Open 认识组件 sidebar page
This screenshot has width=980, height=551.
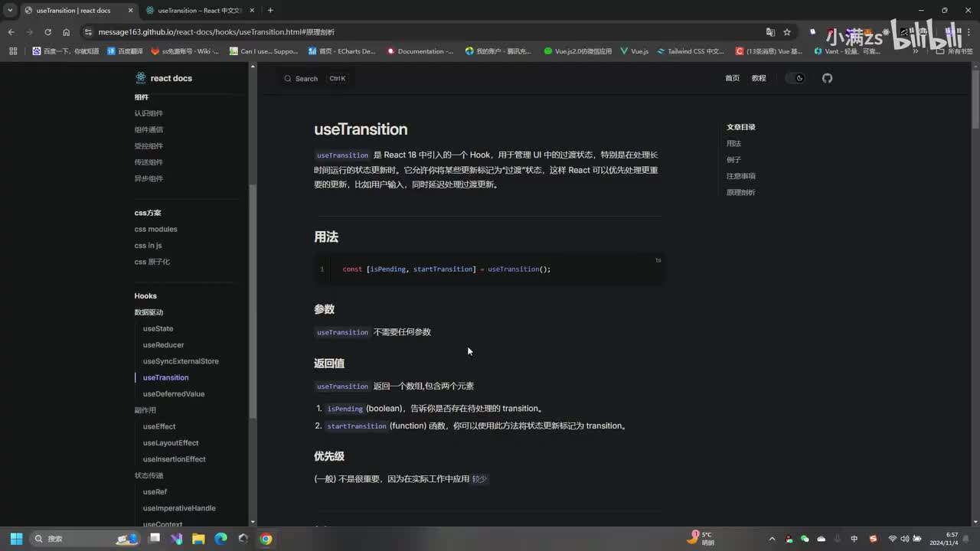coord(149,113)
